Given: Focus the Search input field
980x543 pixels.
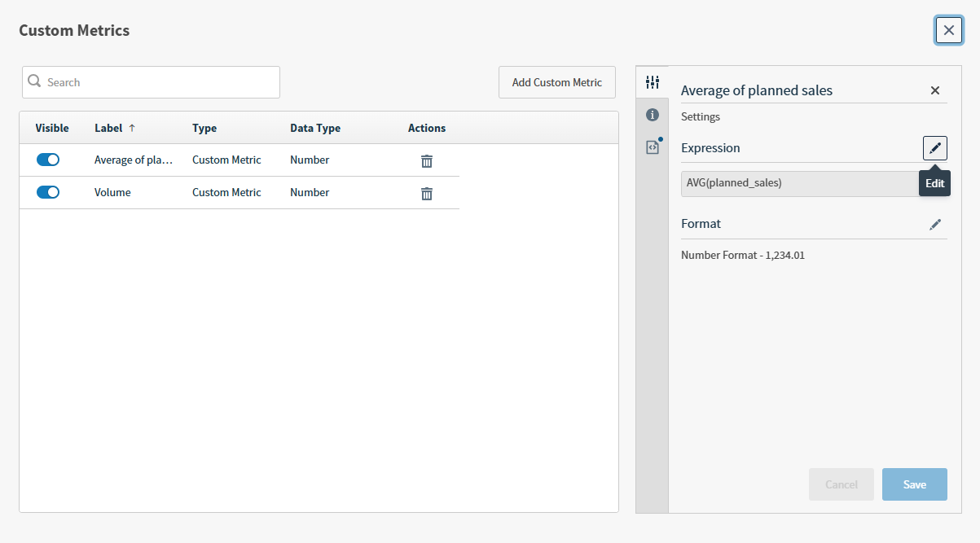Looking at the screenshot, I should point(151,82).
